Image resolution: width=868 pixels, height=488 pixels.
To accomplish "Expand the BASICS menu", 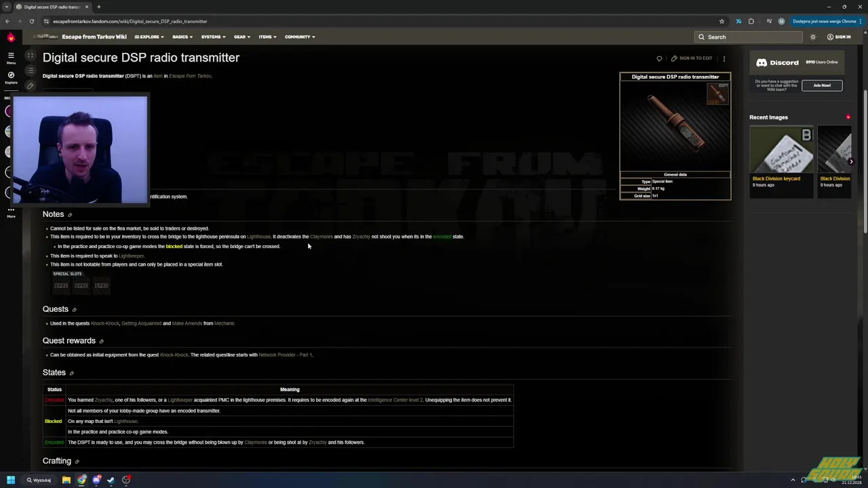I will point(182,37).
